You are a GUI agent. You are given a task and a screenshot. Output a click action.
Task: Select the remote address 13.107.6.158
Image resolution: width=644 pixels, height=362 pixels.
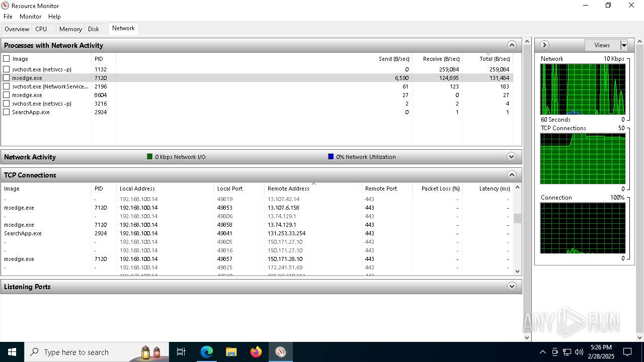pyautogui.click(x=283, y=208)
